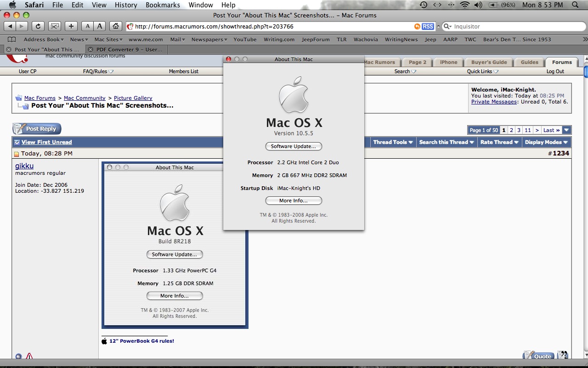588x368 pixels.
Task: Open the File menu
Action: coord(58,5)
